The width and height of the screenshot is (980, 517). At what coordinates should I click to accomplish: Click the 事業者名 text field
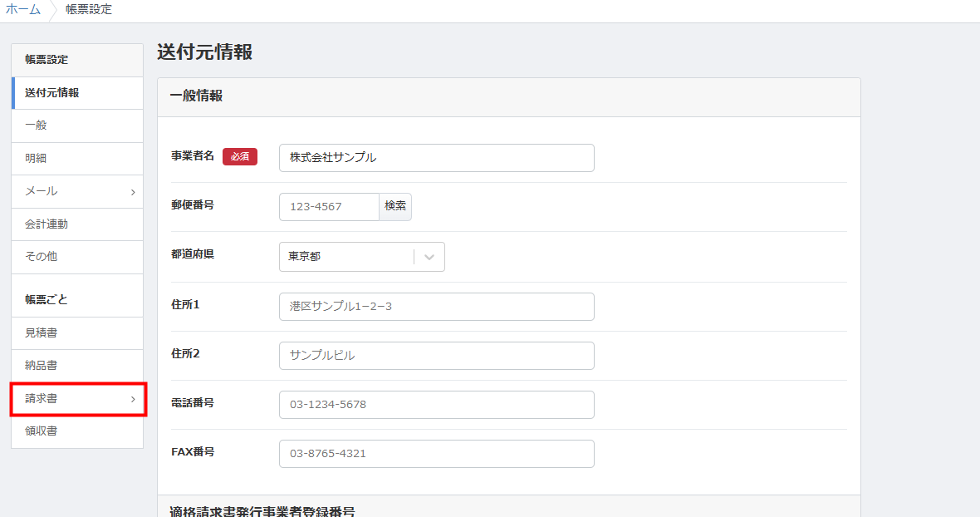436,158
